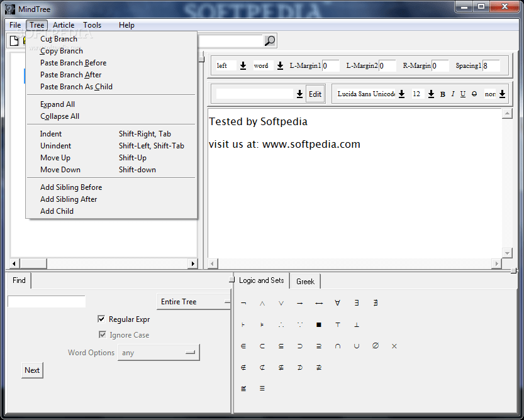Open the Lucida Sans Unicode font dropdown
Screen dimensions: 524x420
point(402,94)
